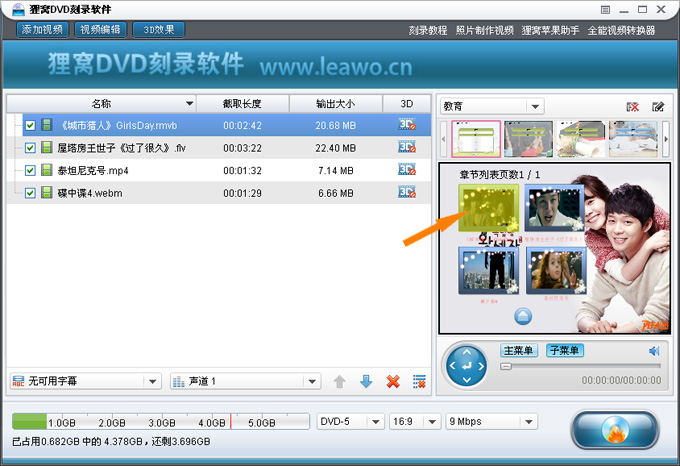Click left arrow on navigation pad
680x466 pixels.
pos(452,366)
